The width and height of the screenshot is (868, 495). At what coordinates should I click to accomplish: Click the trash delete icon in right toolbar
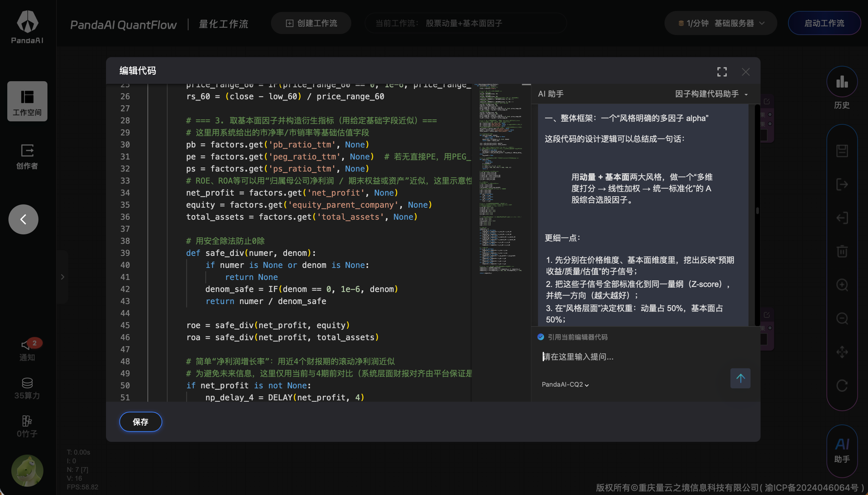click(842, 251)
